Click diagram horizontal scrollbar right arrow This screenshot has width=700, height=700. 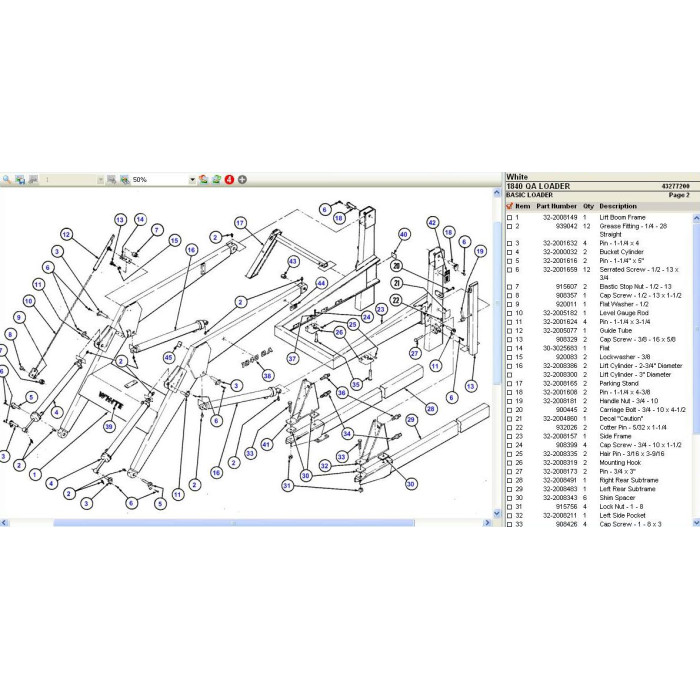[487, 522]
